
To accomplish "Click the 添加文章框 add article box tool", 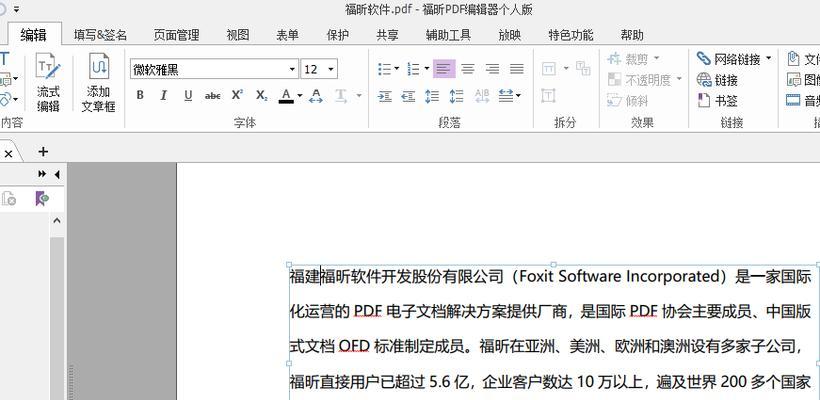I will pos(98,83).
